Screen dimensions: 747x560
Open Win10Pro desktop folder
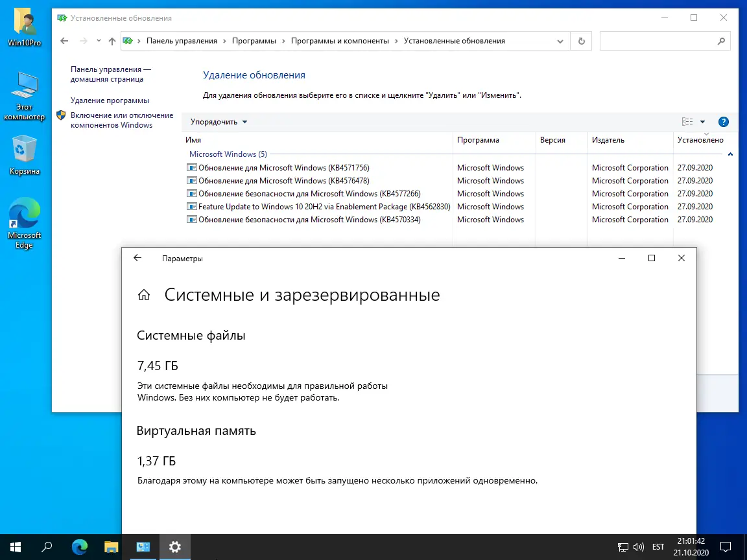[25, 27]
